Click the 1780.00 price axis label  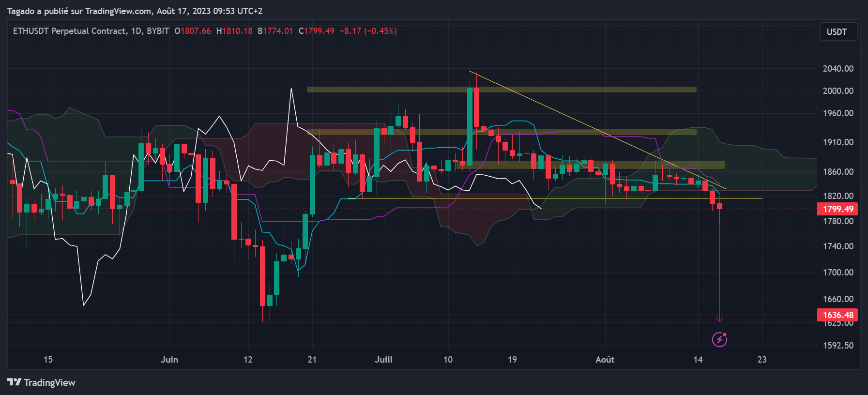[x=838, y=221]
